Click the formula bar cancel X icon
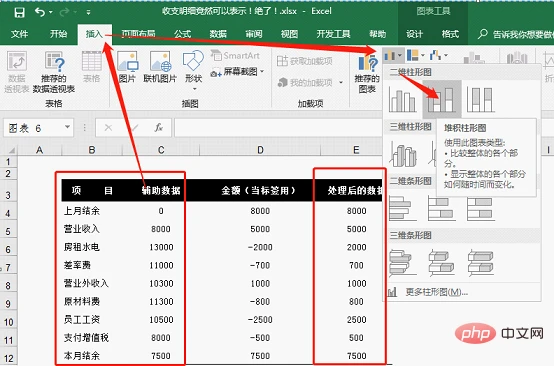The height and width of the screenshot is (366, 554). 108,128
